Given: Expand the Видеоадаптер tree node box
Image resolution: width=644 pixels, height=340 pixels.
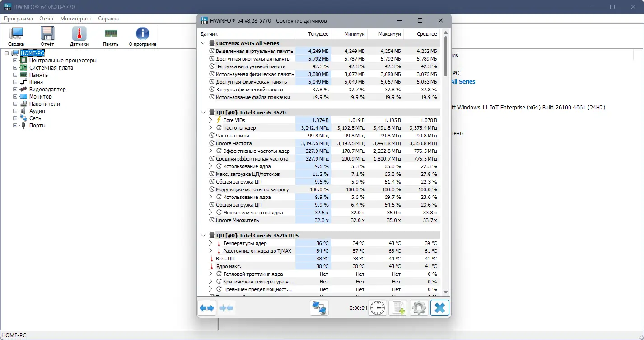Looking at the screenshot, I should tap(15, 90).
